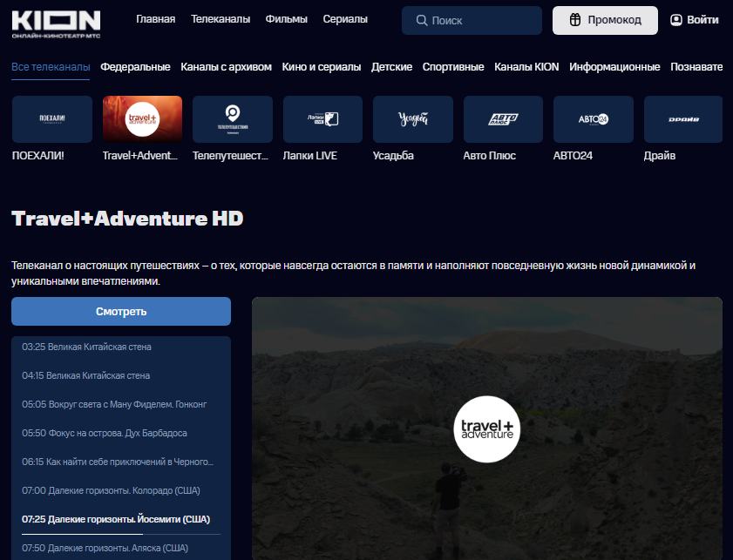The width and height of the screenshot is (733, 560).
Task: Open the Лапки LIVE channel logo tile
Action: (322, 119)
